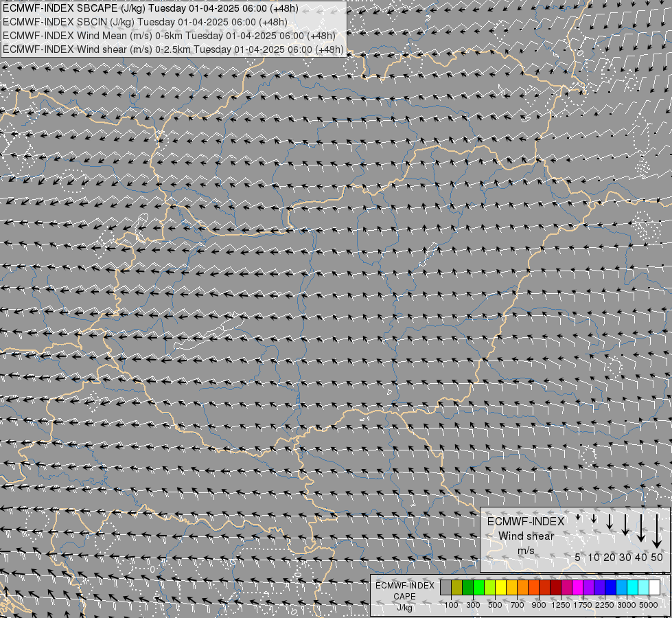Image resolution: width=672 pixels, height=618 pixels.
Task: Click the CAPE legend 100 label
Action: pos(451,605)
